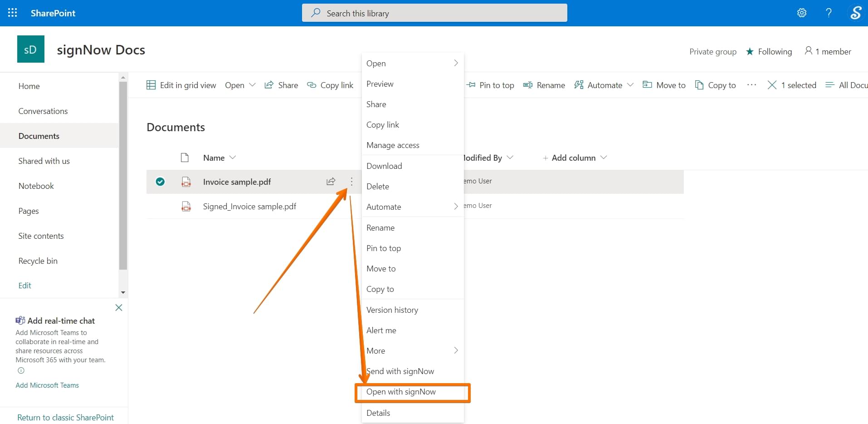Viewport: 868px width, 424px height.
Task: Open the Name column sort dropdown
Action: click(x=219, y=158)
